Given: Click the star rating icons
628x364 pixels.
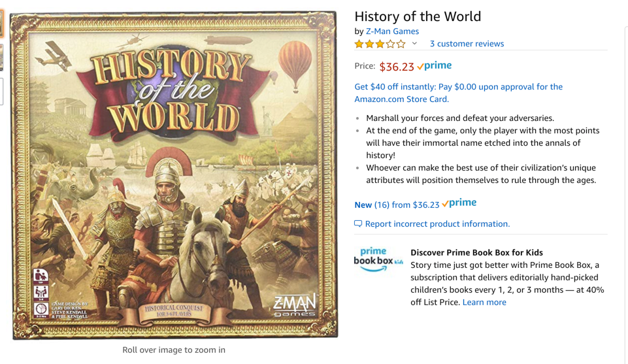Looking at the screenshot, I should [380, 44].
